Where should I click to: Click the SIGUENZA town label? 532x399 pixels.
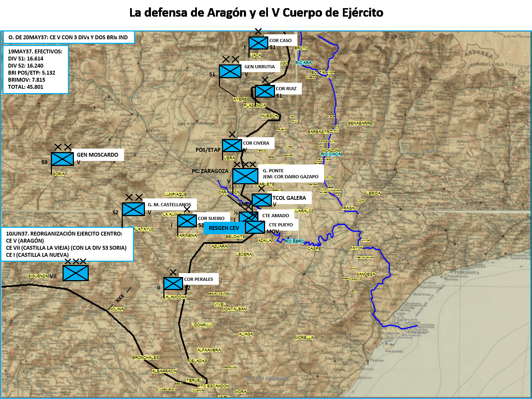(38, 276)
